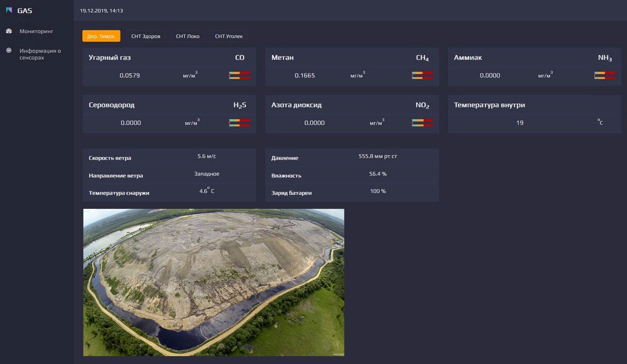Viewport: 627px width, 364px height.
Task: Switch to the СНТ Локо tab
Action: click(188, 36)
